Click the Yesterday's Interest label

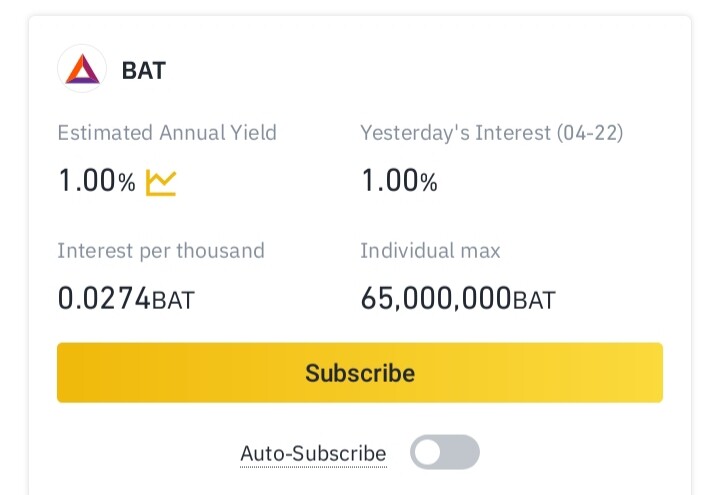(x=455, y=132)
